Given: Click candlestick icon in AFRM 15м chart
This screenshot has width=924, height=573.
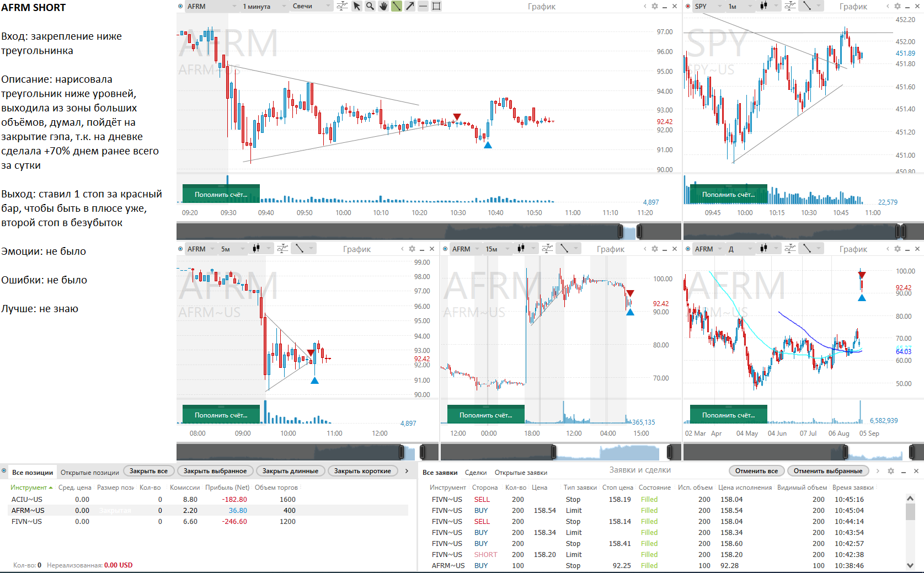Looking at the screenshot, I should pyautogui.click(x=521, y=249).
